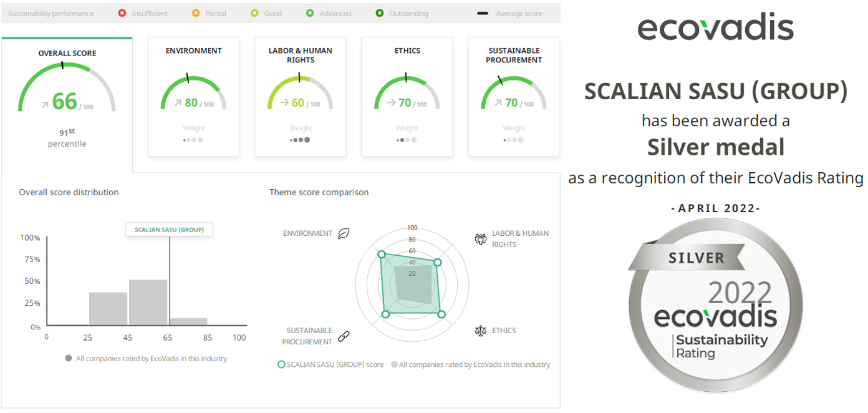Click the Labor & Human Rights score 60
The image size is (868, 413).
pos(298,103)
